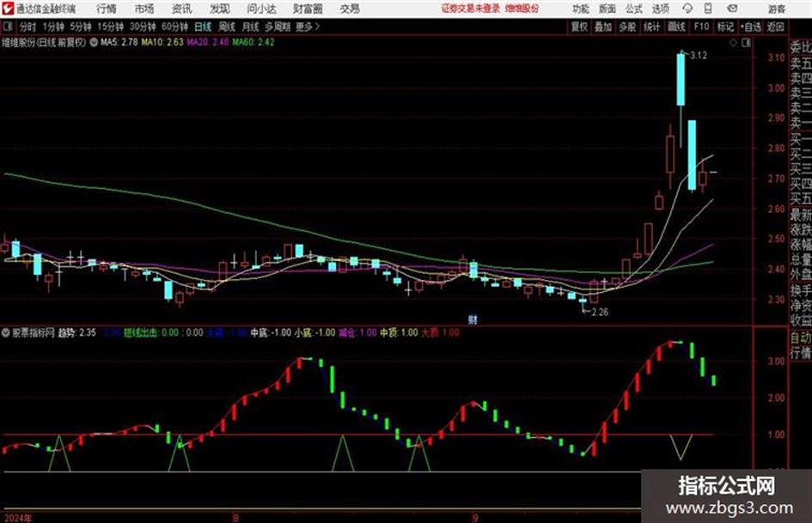
Task: Expand sub-chart indicator dropdown before 股票指标网
Action: 6,332
